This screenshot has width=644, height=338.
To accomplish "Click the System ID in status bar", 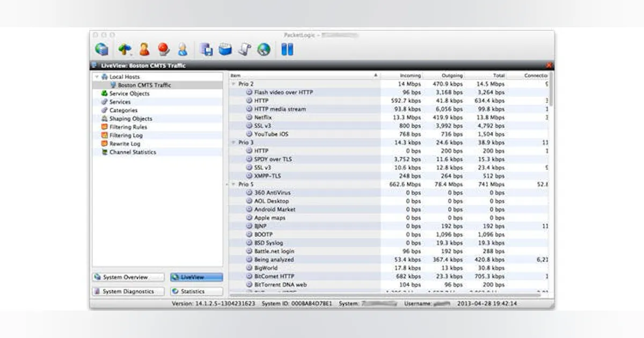I will 297,304.
